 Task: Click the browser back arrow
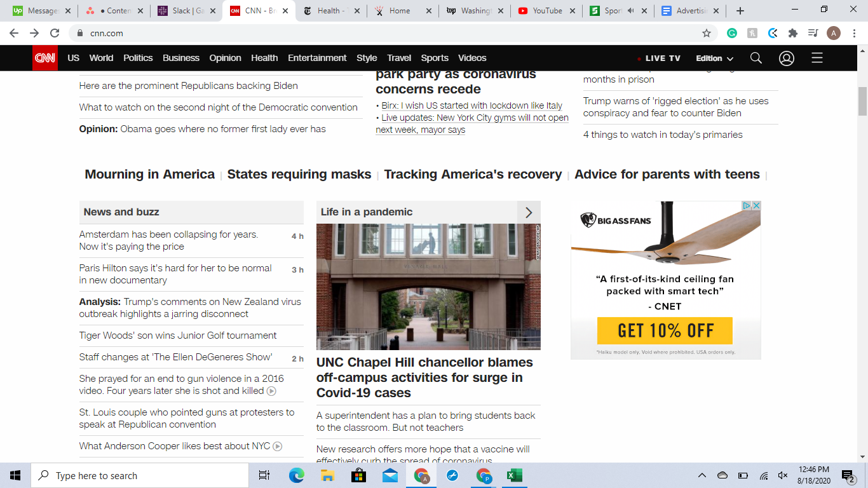14,33
